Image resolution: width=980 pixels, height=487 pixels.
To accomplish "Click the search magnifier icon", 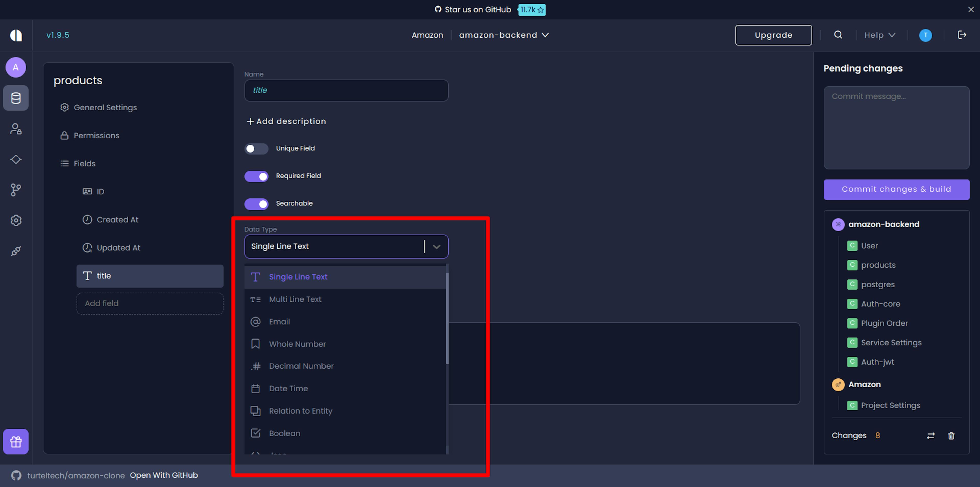I will [x=838, y=35].
